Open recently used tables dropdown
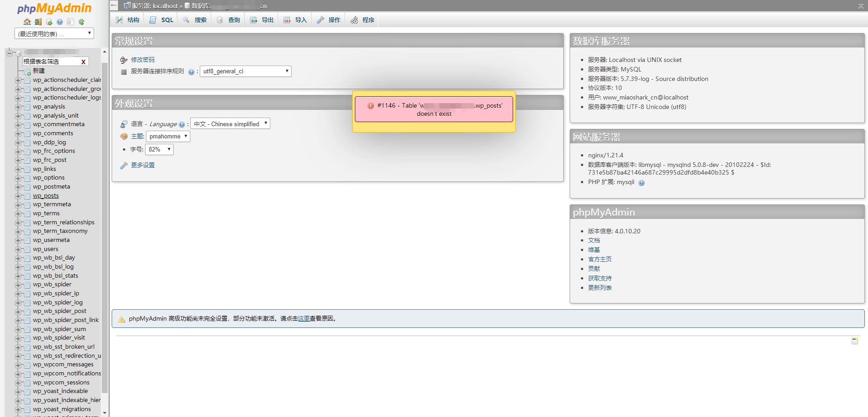The width and height of the screenshot is (868, 417). (54, 33)
